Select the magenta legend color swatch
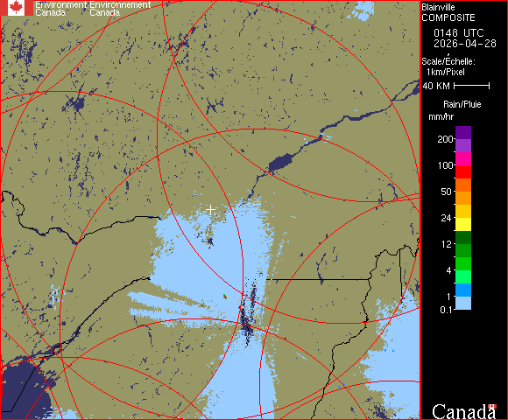508x420 pixels. [463, 159]
